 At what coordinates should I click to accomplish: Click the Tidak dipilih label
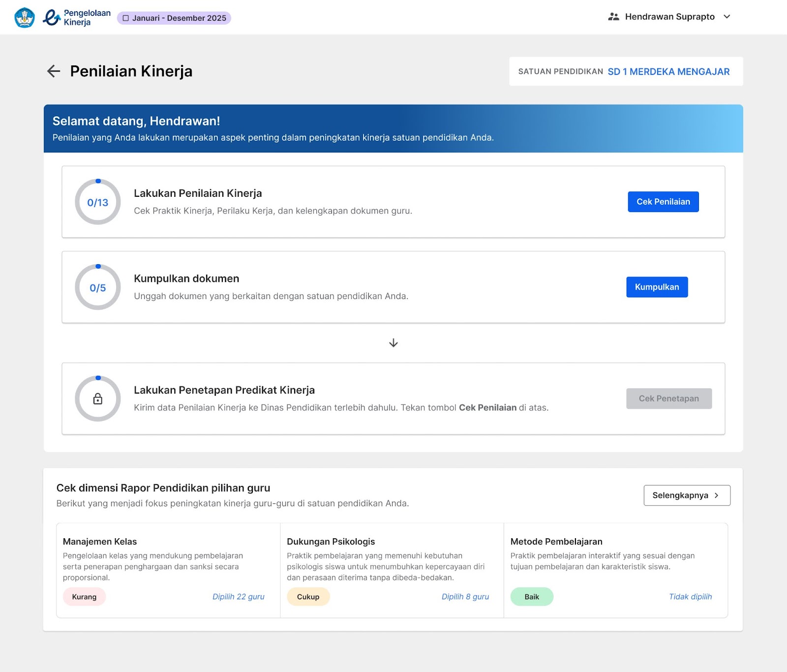pos(691,597)
